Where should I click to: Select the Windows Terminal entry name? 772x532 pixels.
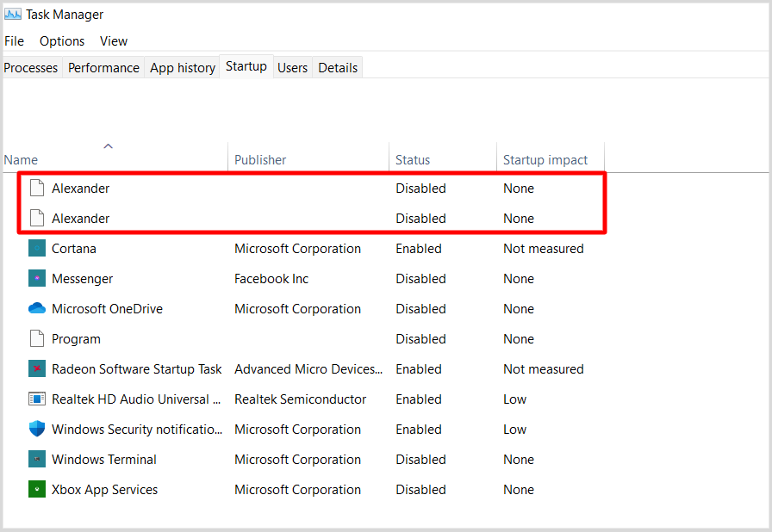104,459
